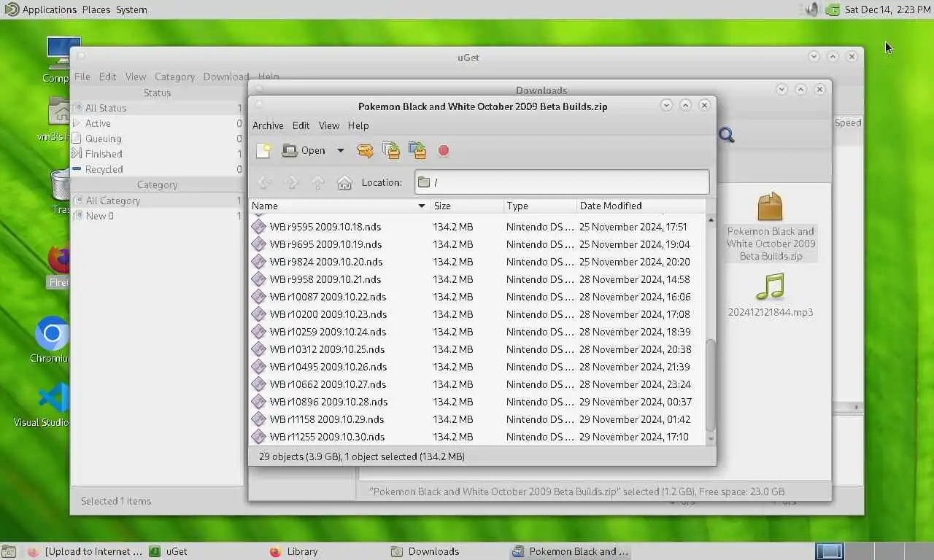Click the search magnifier in Downloads window
This screenshot has width=934, height=560.
pyautogui.click(x=726, y=135)
